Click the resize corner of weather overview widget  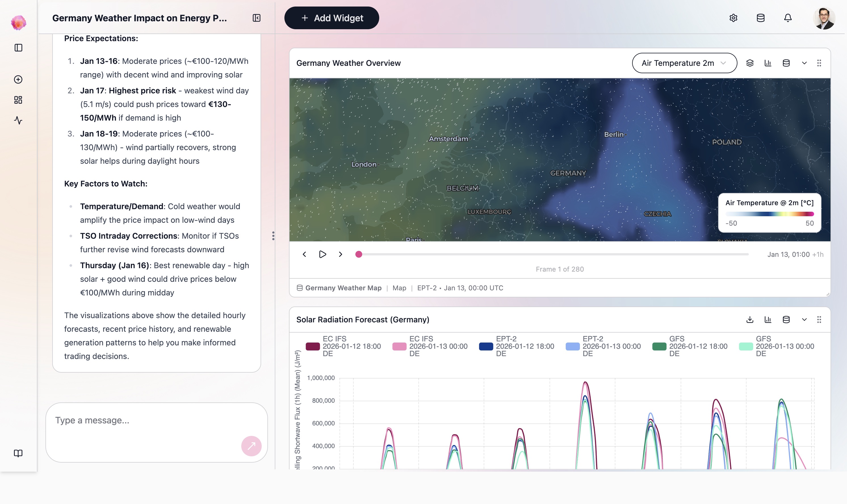click(828, 294)
